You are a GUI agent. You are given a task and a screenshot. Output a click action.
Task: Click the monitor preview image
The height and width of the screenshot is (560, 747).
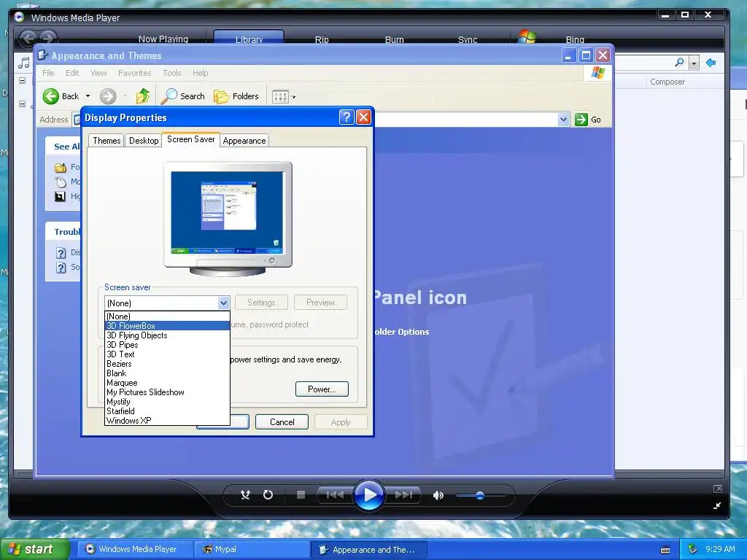click(x=228, y=219)
